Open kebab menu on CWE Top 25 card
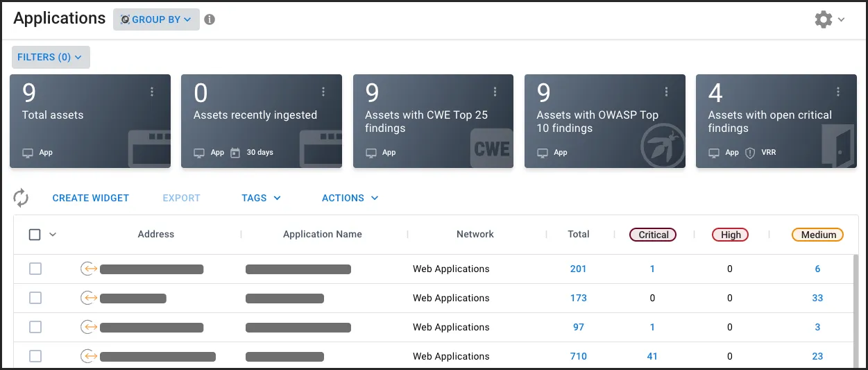The image size is (868, 370). coord(495,92)
